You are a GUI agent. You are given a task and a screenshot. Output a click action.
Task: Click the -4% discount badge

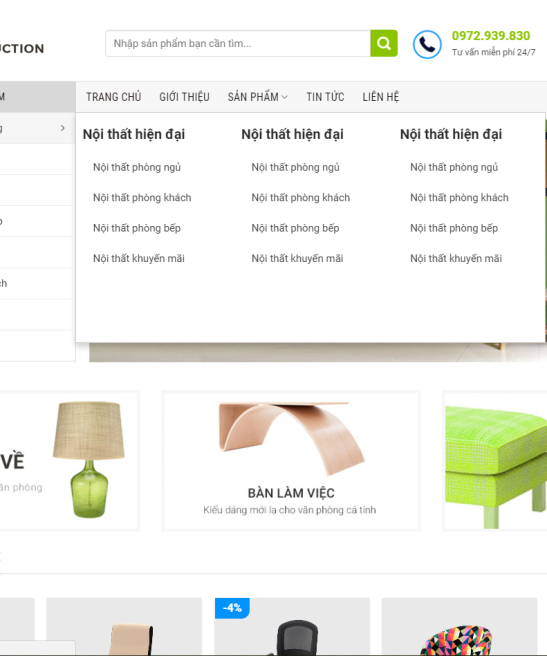[232, 608]
